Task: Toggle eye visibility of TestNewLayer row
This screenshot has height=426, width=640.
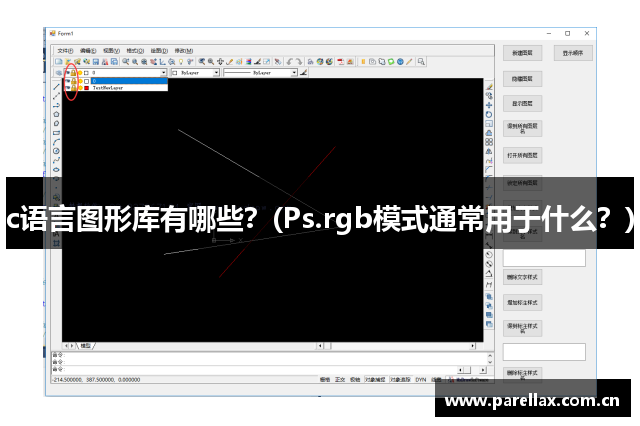Action: pyautogui.click(x=68, y=88)
